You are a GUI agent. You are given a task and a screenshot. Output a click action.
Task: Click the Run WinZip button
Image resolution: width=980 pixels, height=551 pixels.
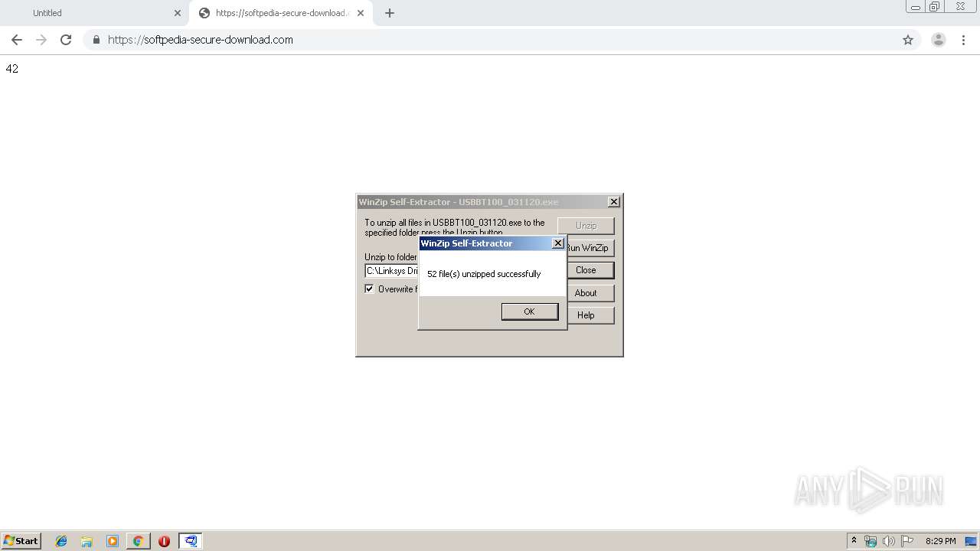pos(590,248)
